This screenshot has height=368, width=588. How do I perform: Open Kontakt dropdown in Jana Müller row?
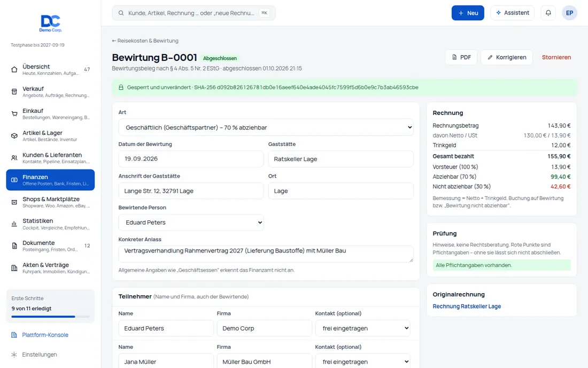[x=362, y=362]
